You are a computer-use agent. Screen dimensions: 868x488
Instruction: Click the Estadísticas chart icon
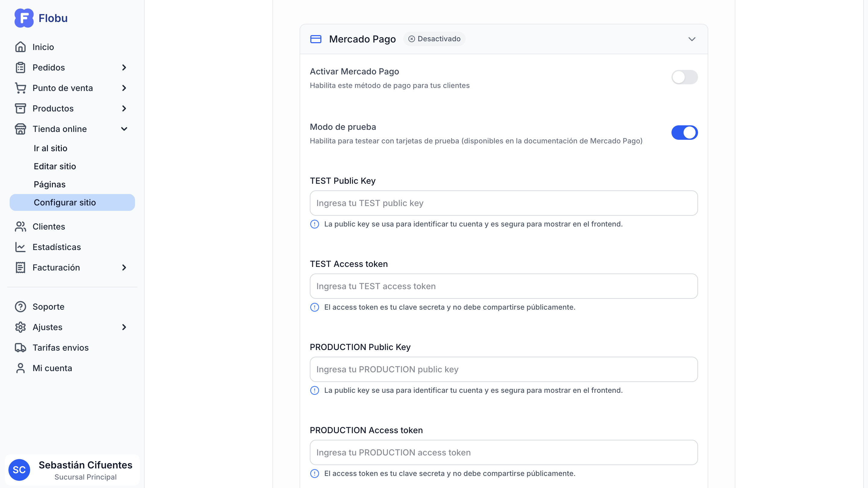coord(20,247)
